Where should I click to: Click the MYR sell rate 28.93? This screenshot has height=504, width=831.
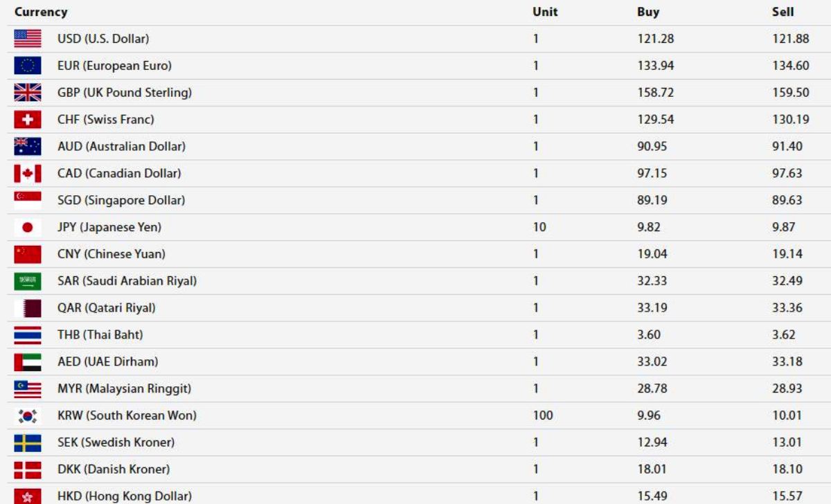pyautogui.click(x=787, y=388)
